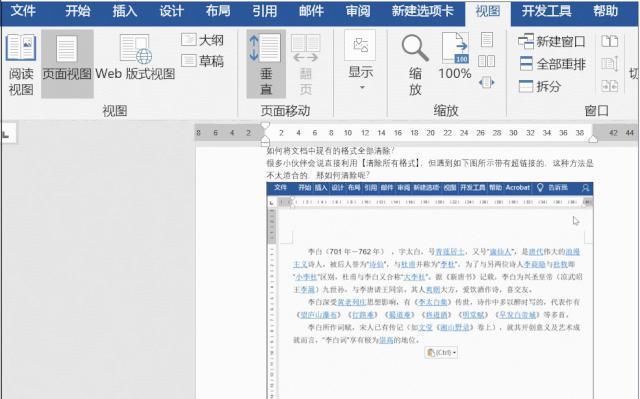
Task: Open the 插入 tab
Action: 124,11
